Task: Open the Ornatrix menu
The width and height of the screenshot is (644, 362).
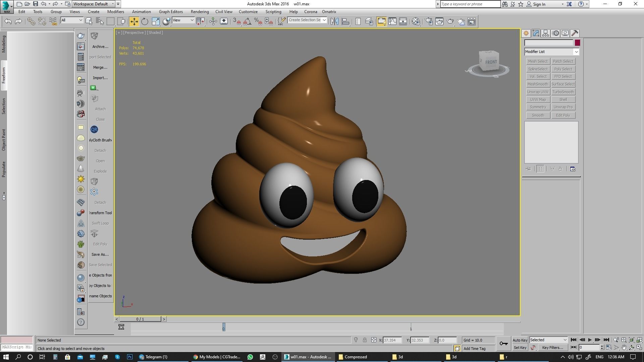Action: coord(329,12)
